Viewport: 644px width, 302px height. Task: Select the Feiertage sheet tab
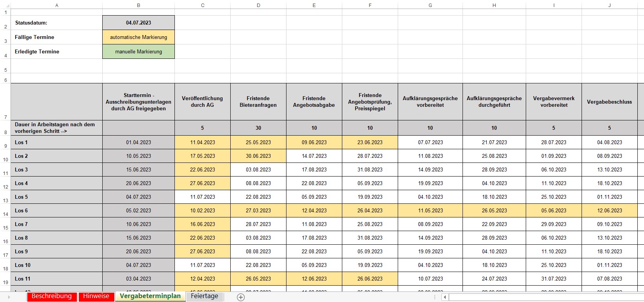click(x=204, y=296)
